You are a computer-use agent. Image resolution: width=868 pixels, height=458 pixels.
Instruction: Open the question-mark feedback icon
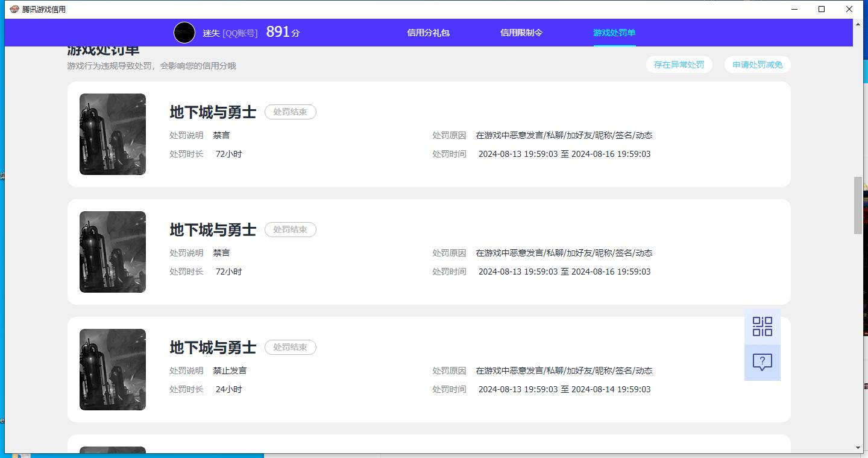(x=762, y=362)
